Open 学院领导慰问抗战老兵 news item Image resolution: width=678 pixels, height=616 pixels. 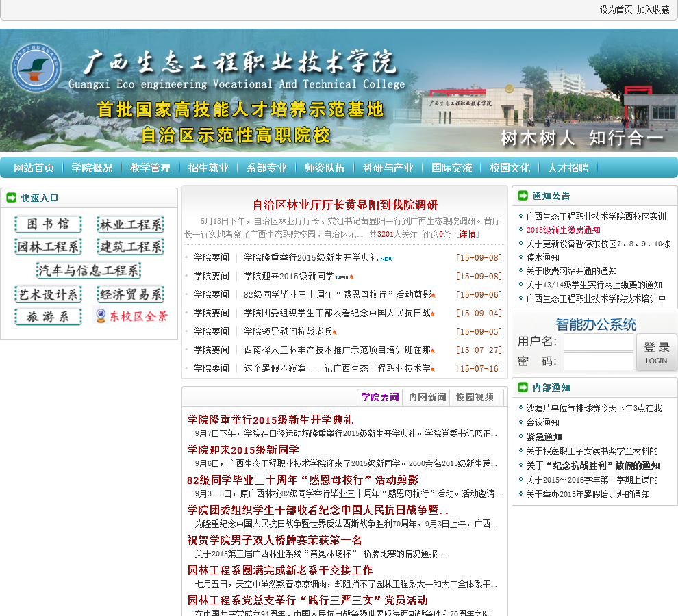click(x=288, y=331)
